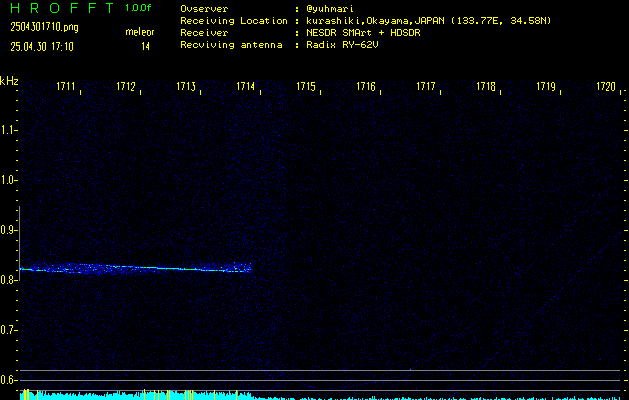Viewport: 629px width, 400px height.
Task: Click the 'meteor' label
Action: [140, 32]
